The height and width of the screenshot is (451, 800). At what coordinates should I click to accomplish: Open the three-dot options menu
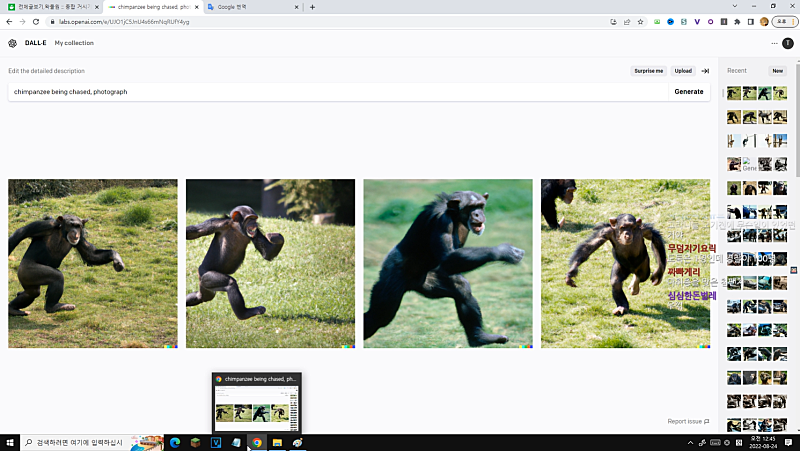pos(774,43)
